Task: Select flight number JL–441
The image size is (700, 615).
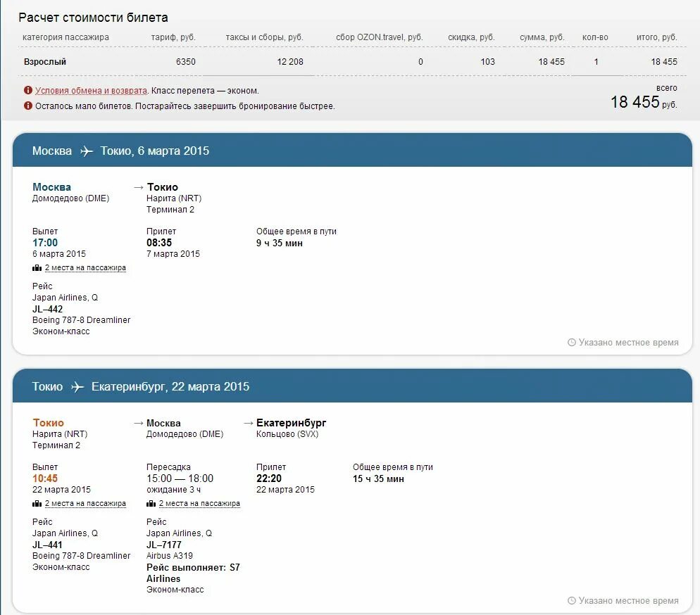Action: (x=47, y=545)
